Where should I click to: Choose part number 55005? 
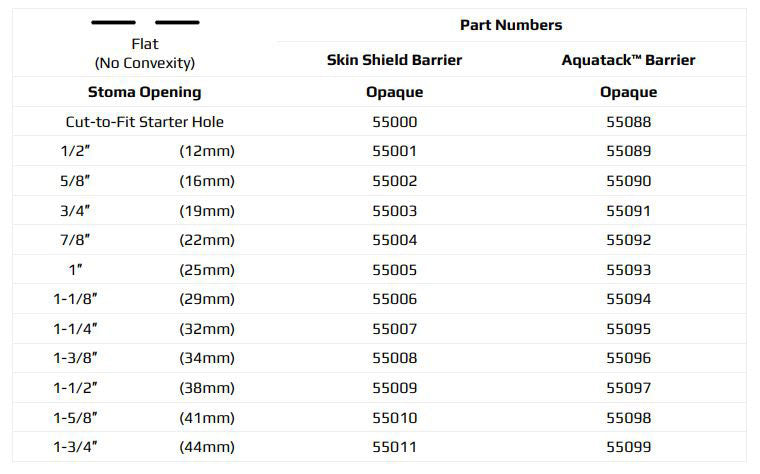[394, 270]
